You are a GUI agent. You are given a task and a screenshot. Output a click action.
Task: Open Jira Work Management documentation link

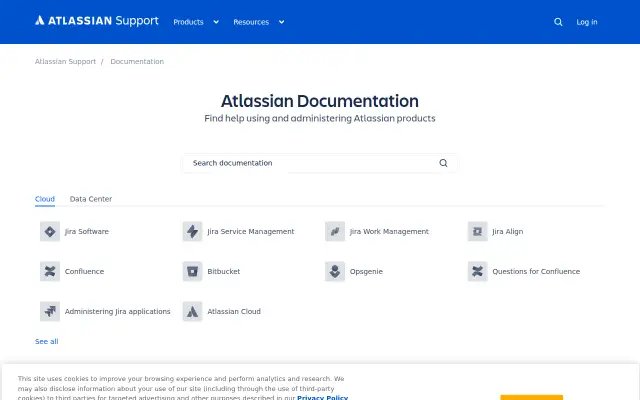click(389, 231)
